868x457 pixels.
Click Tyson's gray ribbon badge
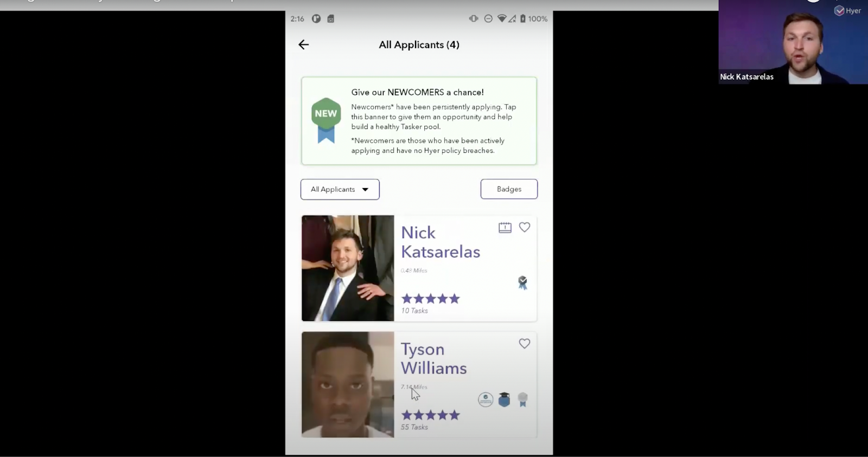[x=522, y=400]
